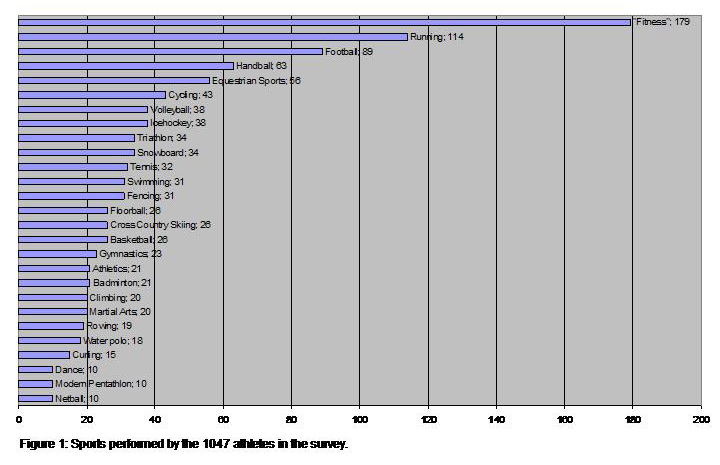Click the Football bar in chart
Image resolution: width=720 pixels, height=465 pixels.
tap(170, 51)
